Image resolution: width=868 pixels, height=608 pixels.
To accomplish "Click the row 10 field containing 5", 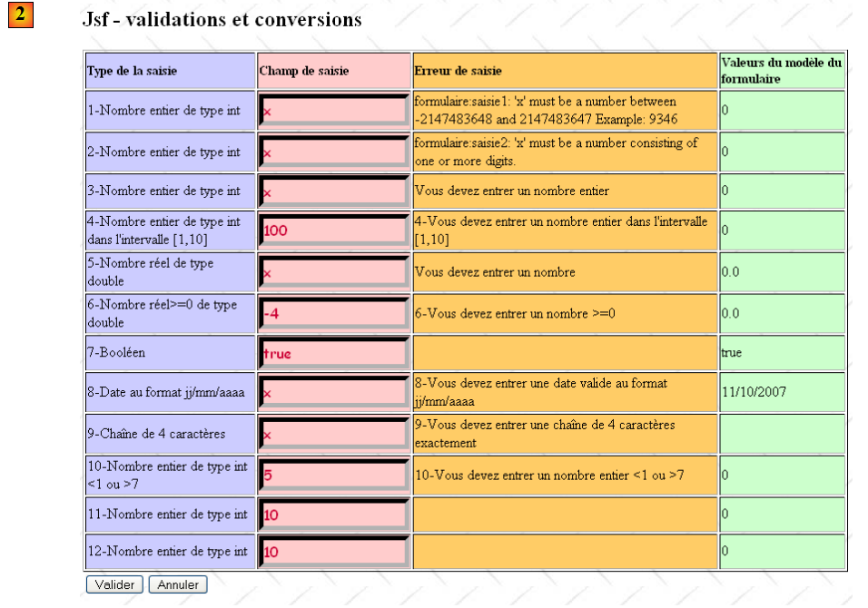I will pos(333,475).
